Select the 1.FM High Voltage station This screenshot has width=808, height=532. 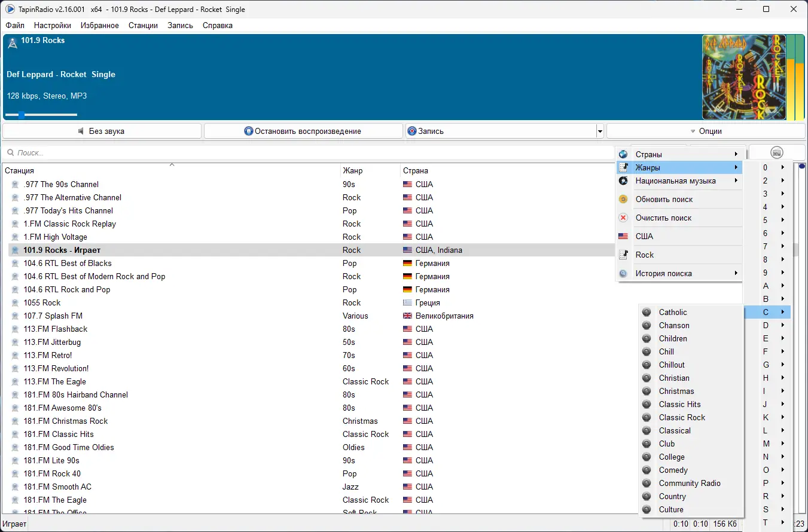coord(56,237)
